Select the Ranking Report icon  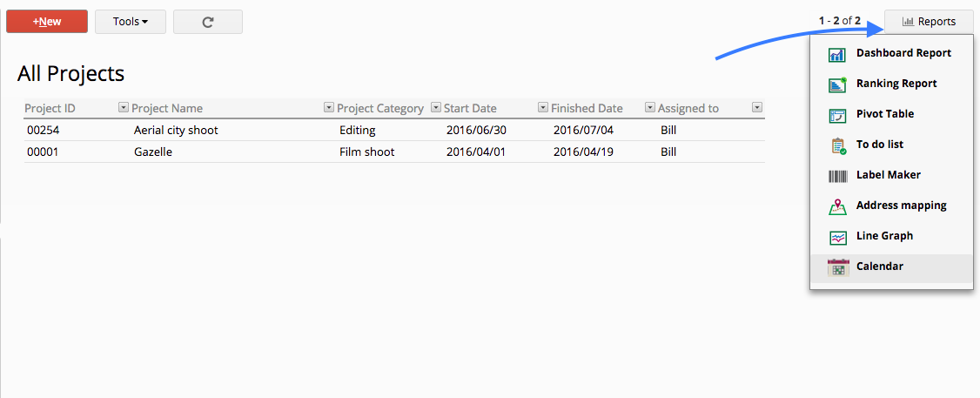coord(837,84)
